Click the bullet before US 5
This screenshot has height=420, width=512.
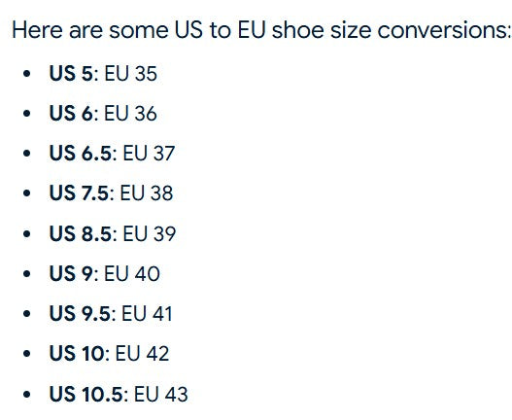pyautogui.click(x=27, y=74)
